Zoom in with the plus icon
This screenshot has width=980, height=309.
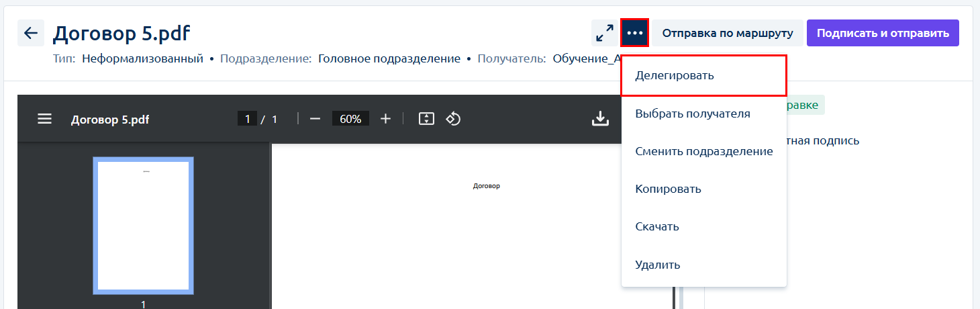click(x=385, y=119)
